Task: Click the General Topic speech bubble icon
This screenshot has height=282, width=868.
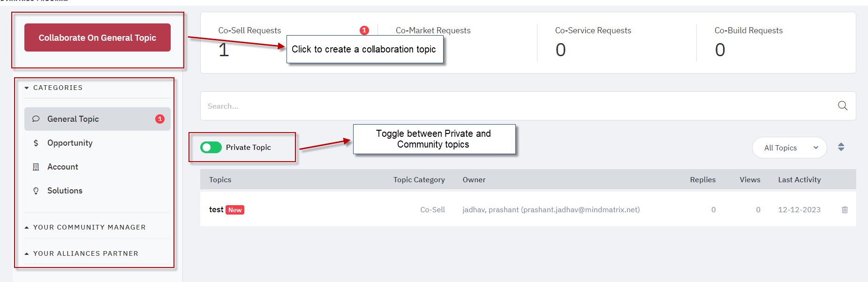Action: [36, 119]
